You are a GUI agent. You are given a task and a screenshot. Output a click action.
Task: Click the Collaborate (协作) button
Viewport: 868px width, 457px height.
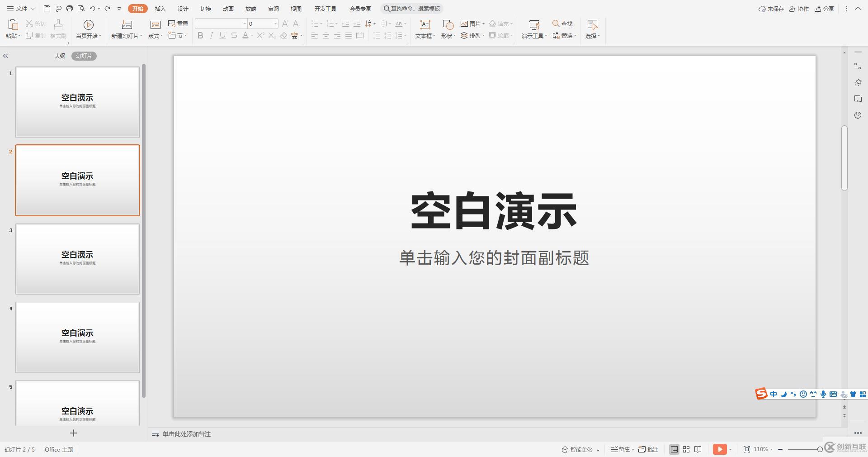(799, 9)
